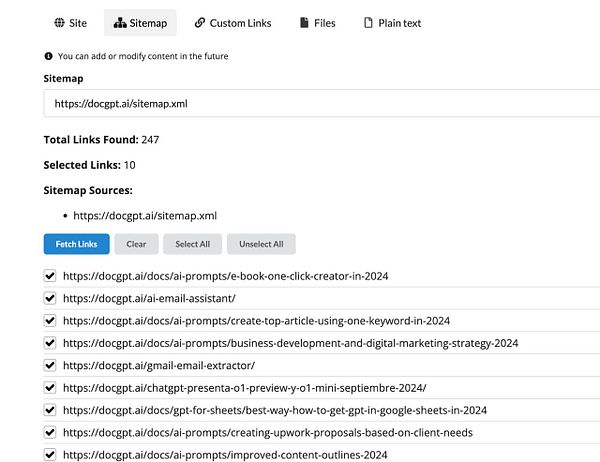
Task: Switch to the Custom Links tab
Action: (x=233, y=23)
